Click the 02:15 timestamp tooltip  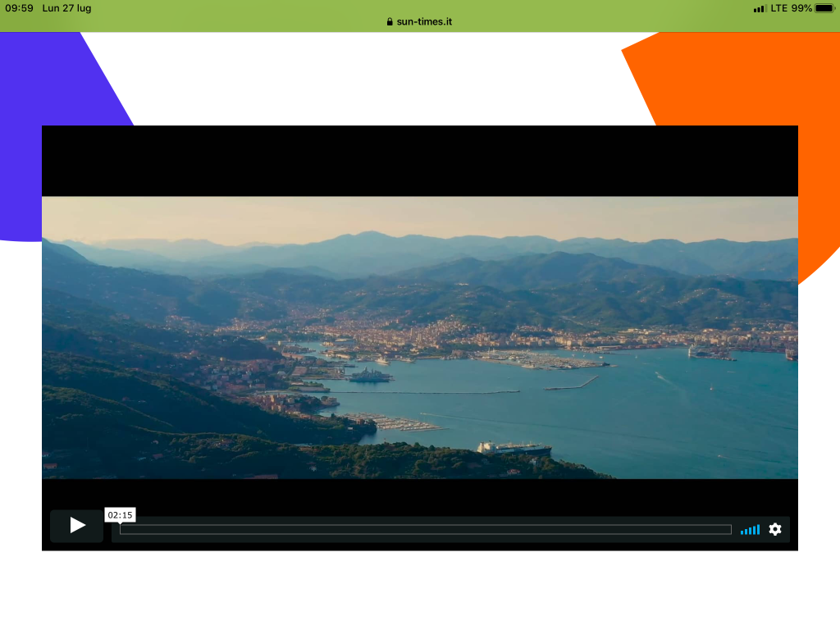[x=120, y=515]
